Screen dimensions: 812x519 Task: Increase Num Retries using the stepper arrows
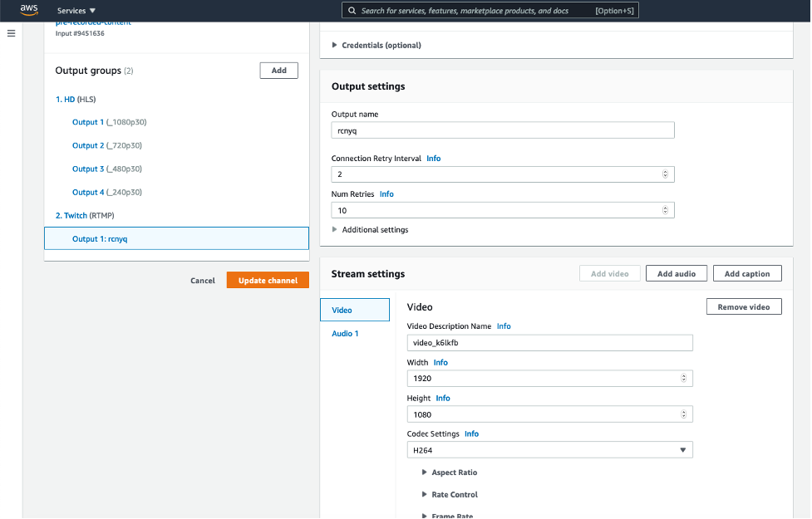coord(665,210)
